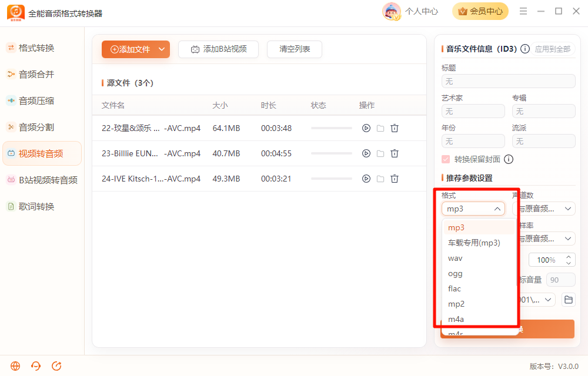The width and height of the screenshot is (588, 376).
Task: Choose mp2 in the format list
Action: [479, 304]
